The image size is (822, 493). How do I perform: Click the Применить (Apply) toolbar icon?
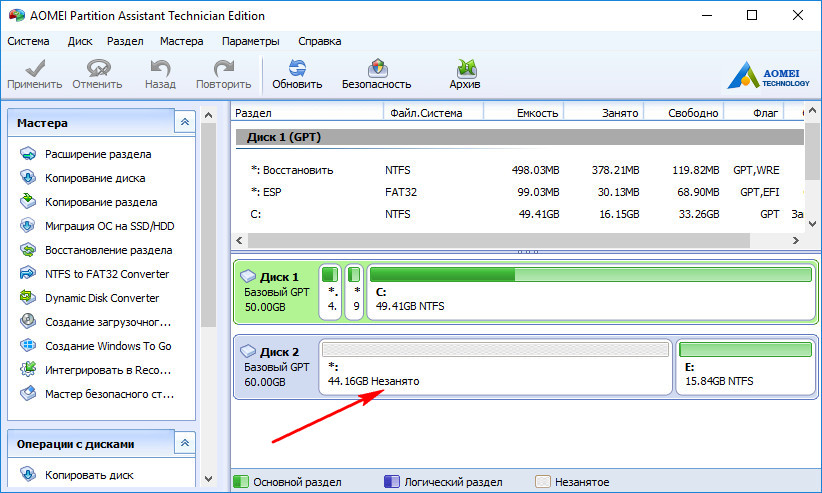tap(35, 69)
